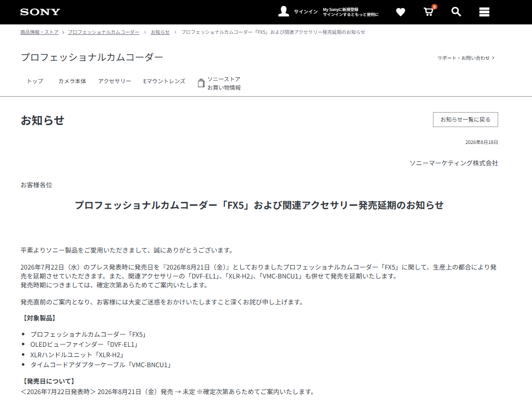Select the Eマウントレンズ tab

[164, 81]
